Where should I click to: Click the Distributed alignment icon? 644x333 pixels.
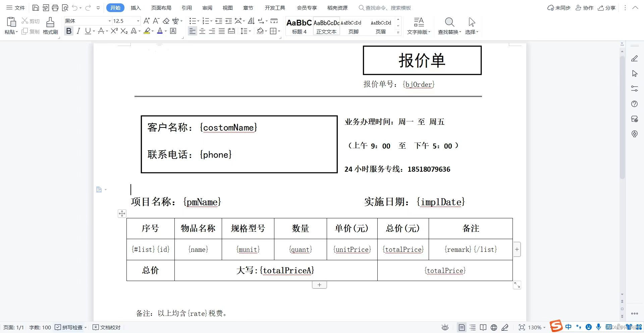tap(231, 31)
